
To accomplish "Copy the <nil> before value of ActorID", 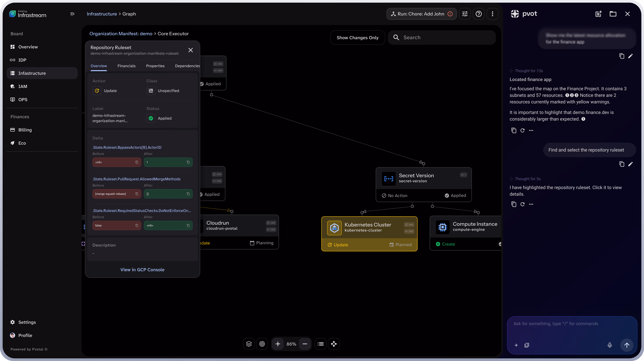I will pos(137,162).
